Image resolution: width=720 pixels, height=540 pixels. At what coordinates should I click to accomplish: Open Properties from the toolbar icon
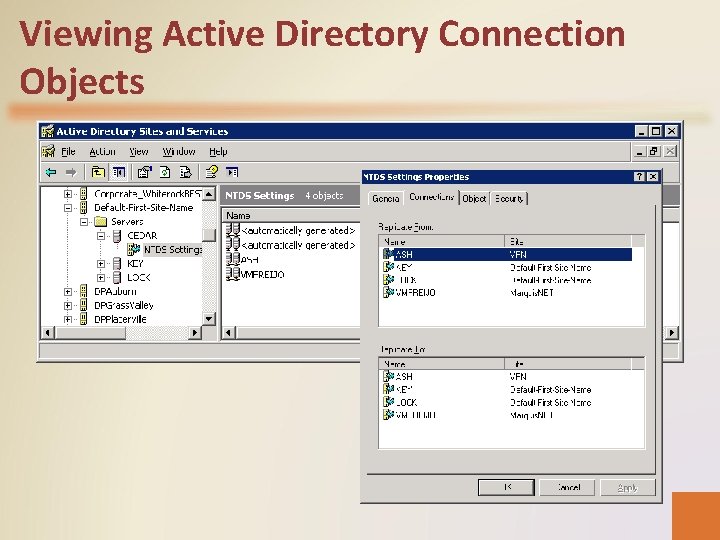click(145, 172)
